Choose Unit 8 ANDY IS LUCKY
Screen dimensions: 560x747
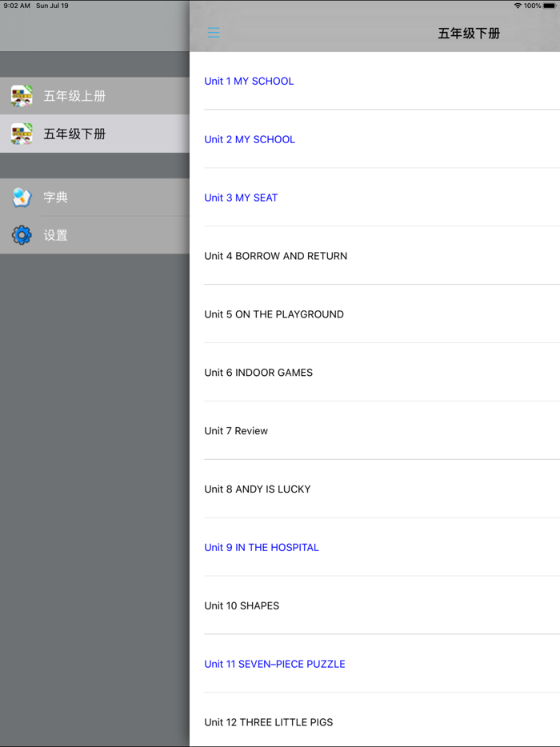374,489
